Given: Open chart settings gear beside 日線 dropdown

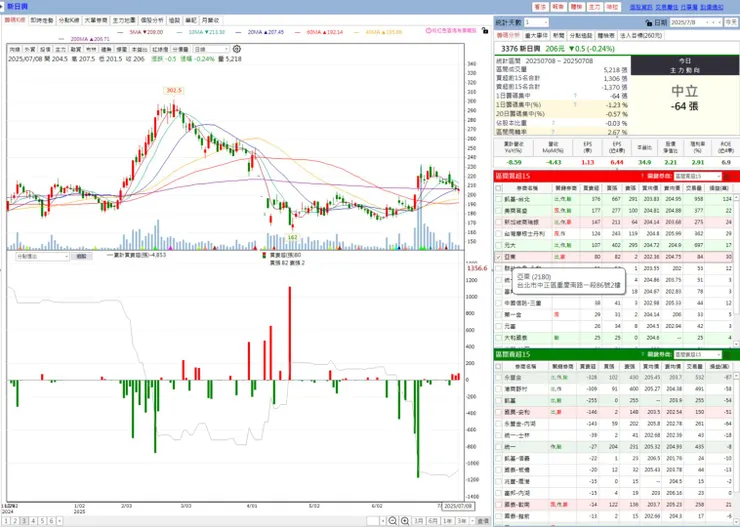Looking at the screenshot, I should click(237, 49).
